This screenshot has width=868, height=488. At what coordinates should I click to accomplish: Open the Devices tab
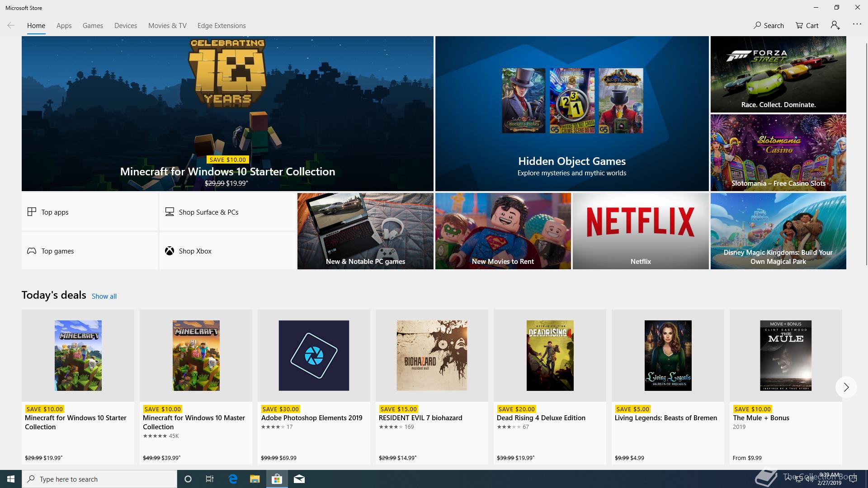(126, 26)
